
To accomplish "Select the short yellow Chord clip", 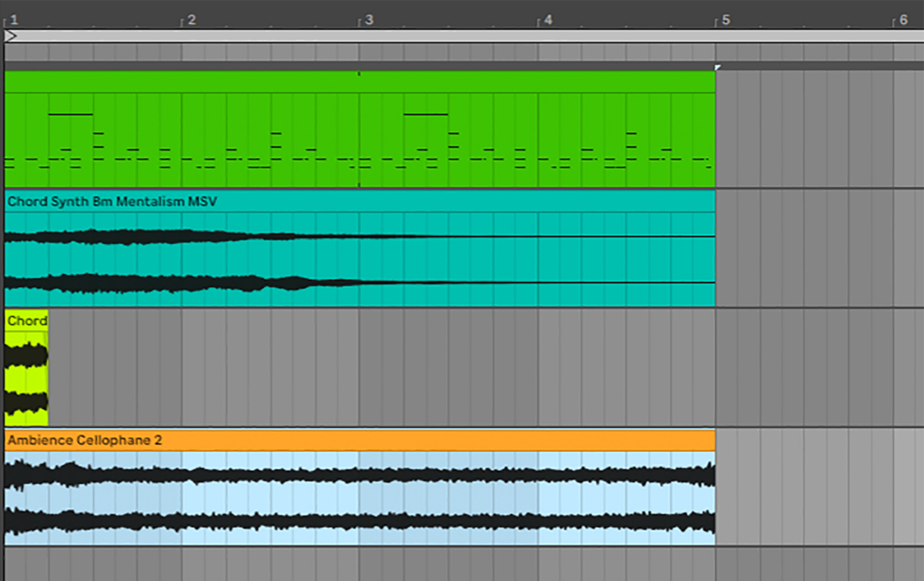I will [26, 368].
